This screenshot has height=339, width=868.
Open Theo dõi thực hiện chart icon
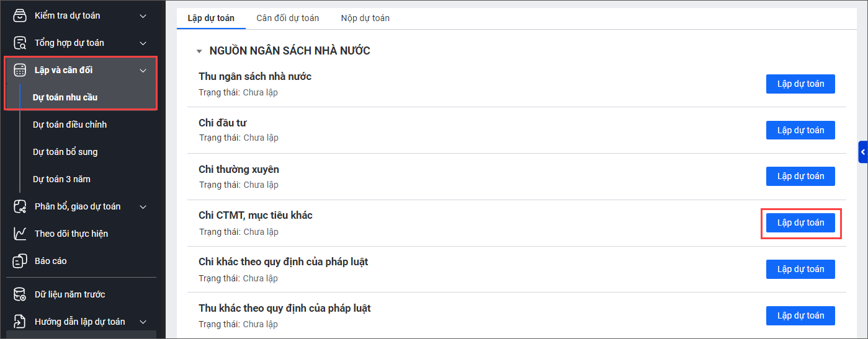tap(20, 234)
